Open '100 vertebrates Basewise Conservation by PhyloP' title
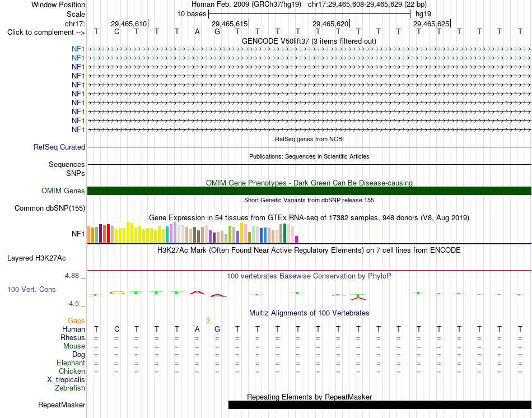 (x=309, y=276)
